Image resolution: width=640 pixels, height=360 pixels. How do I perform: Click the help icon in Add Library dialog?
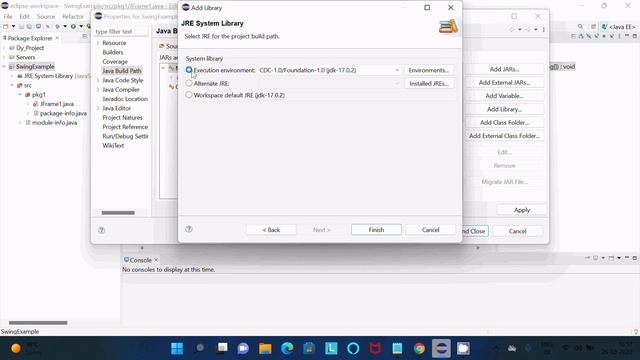coord(189,229)
